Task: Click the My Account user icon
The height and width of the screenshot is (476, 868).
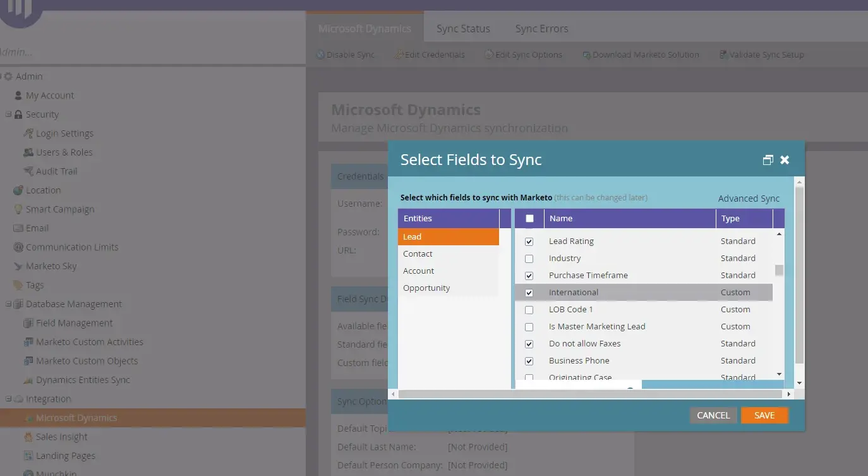Action: click(x=18, y=95)
